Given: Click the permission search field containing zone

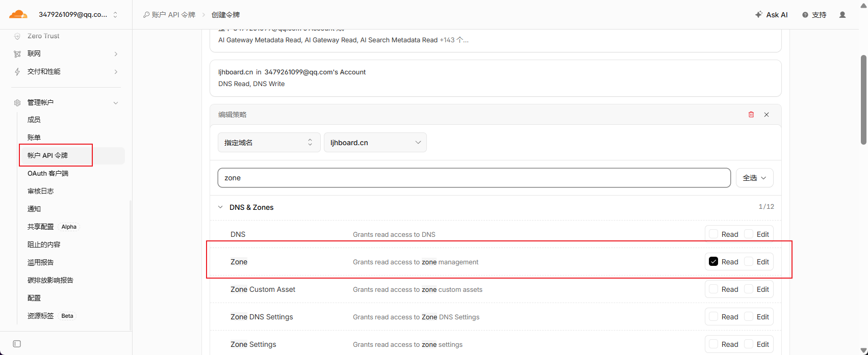Looking at the screenshot, I should pos(474,178).
